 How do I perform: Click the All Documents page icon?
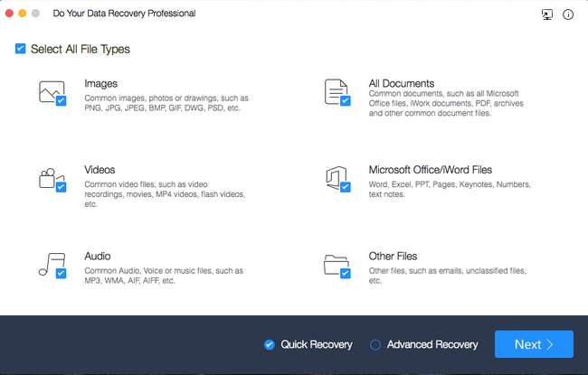click(x=337, y=91)
